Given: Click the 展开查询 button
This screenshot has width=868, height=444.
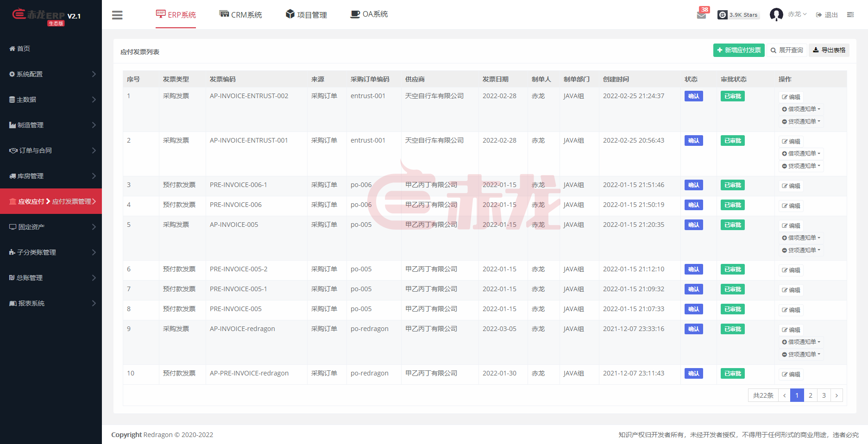Looking at the screenshot, I should (786, 50).
